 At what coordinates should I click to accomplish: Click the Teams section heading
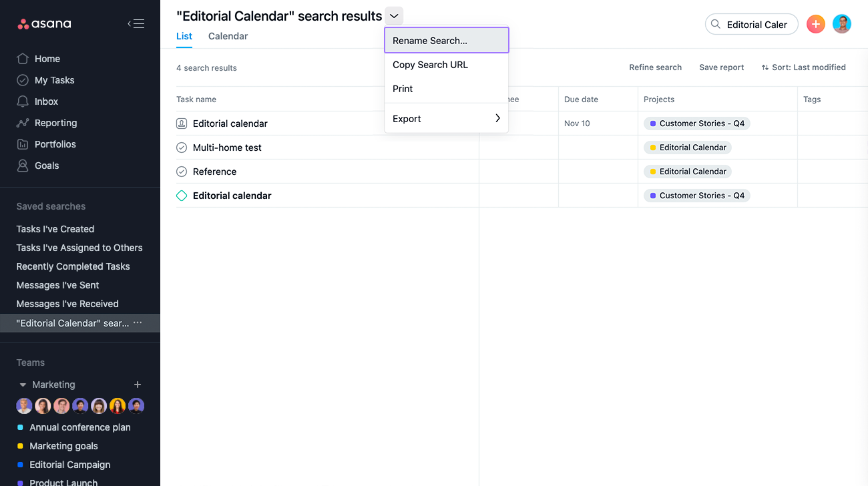(31, 362)
